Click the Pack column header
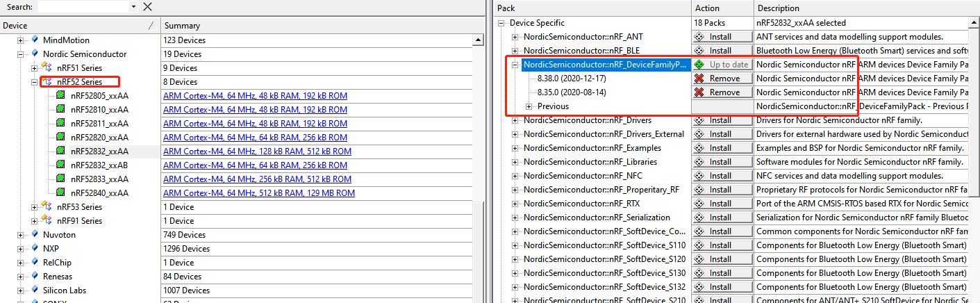 click(592, 8)
